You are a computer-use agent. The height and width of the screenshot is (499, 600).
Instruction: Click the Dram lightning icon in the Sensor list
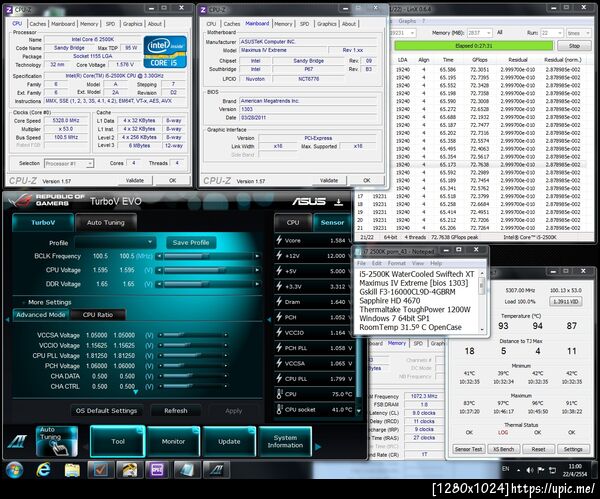[279, 302]
